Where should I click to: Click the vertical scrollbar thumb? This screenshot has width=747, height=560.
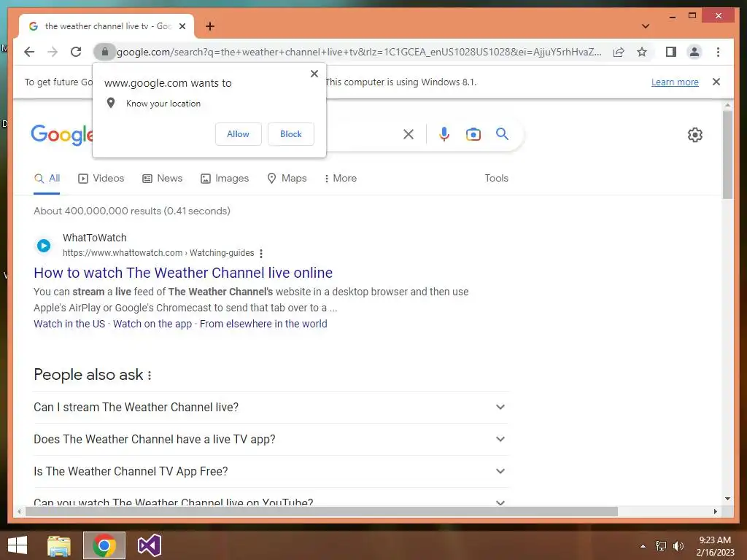[727, 155]
